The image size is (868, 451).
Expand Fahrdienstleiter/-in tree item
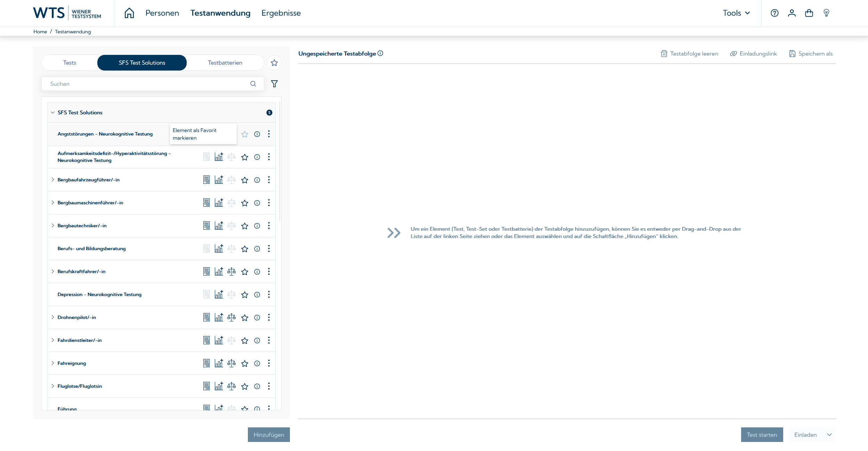(53, 340)
